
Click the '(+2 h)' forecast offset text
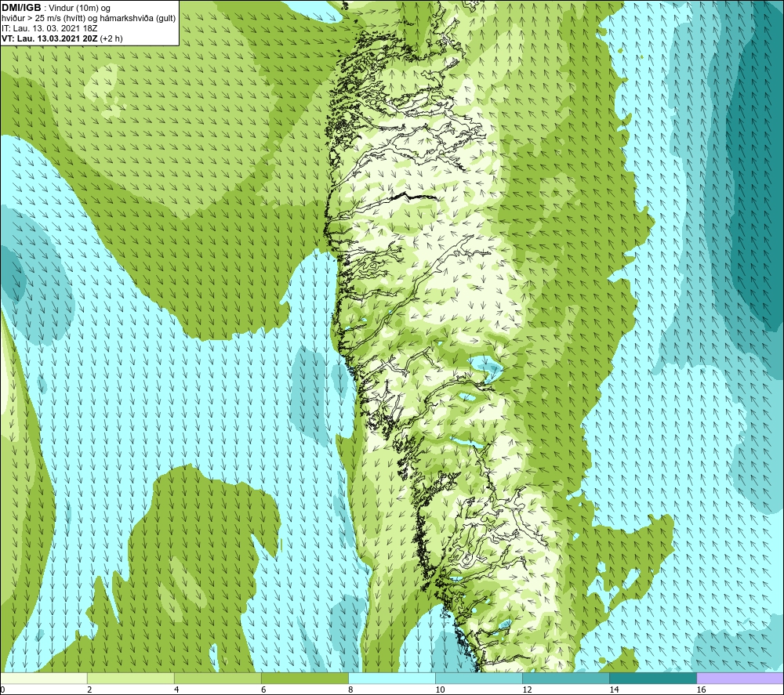click(111, 38)
